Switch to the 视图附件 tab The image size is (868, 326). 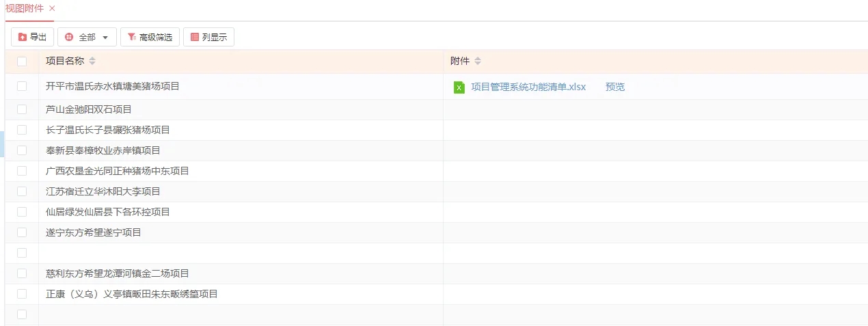[25, 8]
